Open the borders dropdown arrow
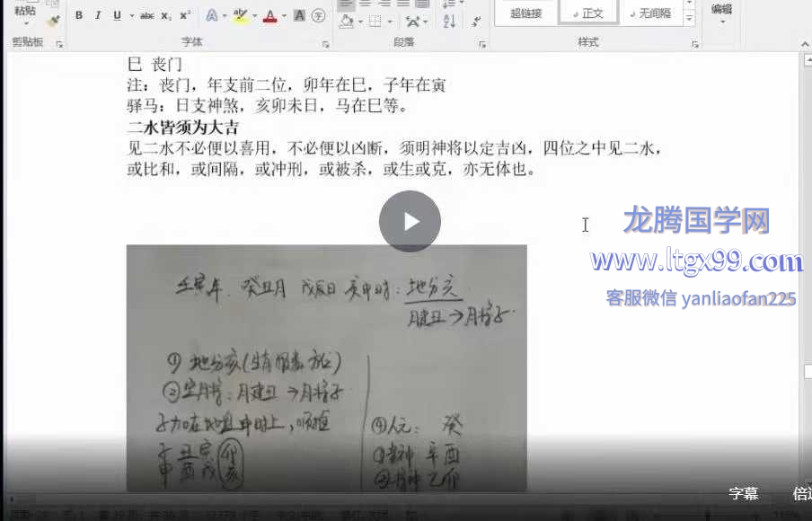812x521 pixels. (390, 22)
